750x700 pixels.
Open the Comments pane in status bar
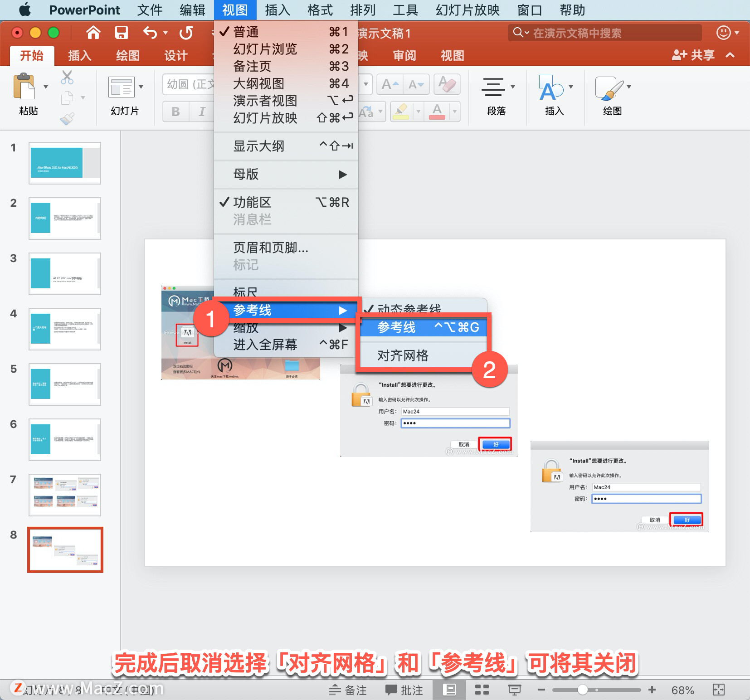[x=404, y=690]
